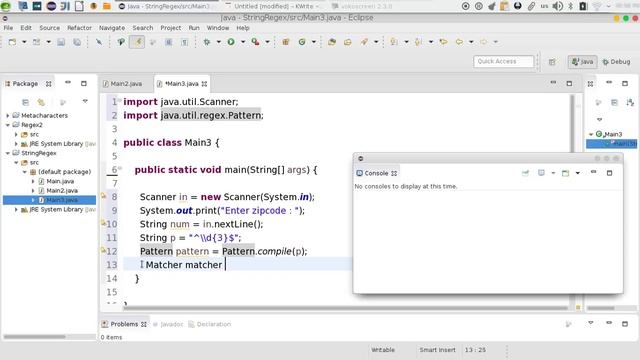
Task: Click the Last Edit Location icon
Action: pos(443,42)
